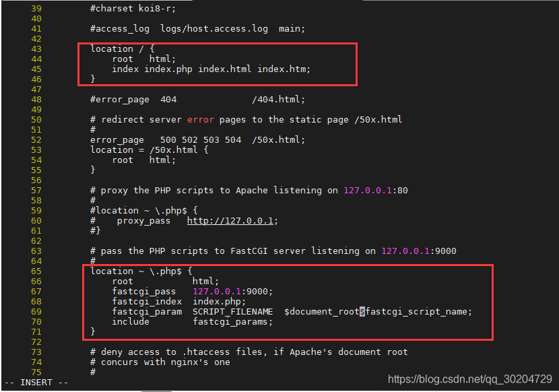Click line number 52 in the gutter

[x=36, y=140]
